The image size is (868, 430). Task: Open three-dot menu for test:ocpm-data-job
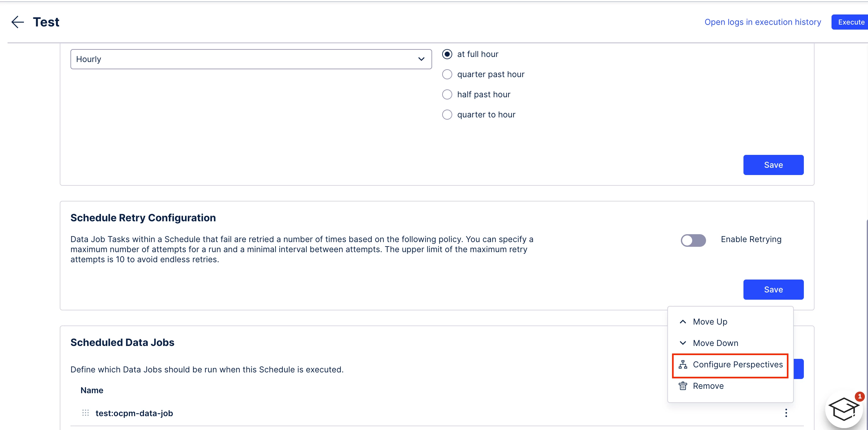point(786,413)
